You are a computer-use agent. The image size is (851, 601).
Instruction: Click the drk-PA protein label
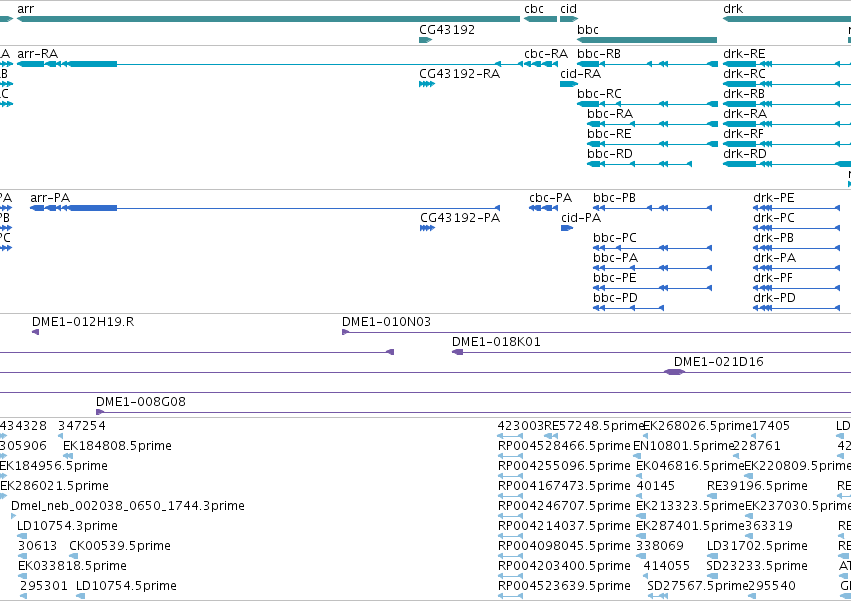(775, 258)
